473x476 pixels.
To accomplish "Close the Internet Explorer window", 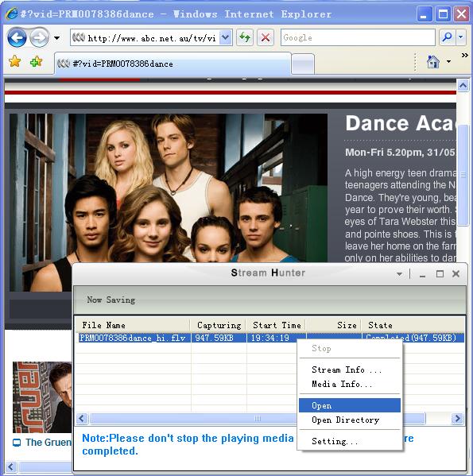I will [x=461, y=14].
